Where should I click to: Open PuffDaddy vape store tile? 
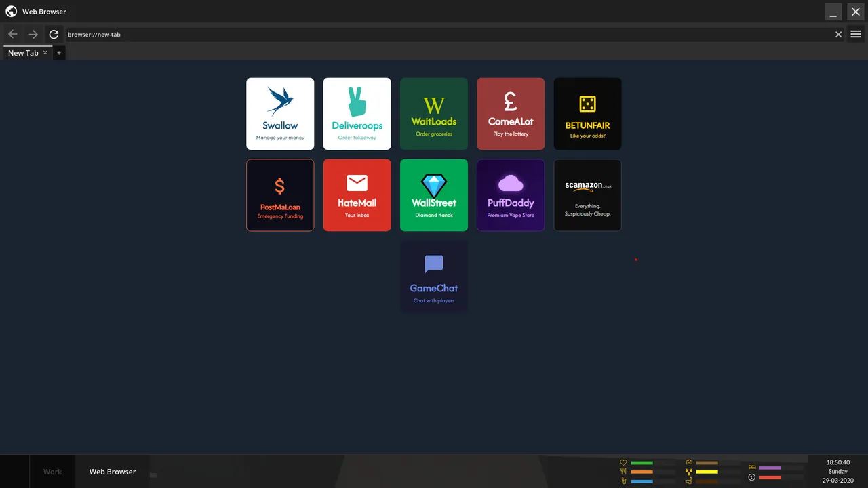point(511,195)
